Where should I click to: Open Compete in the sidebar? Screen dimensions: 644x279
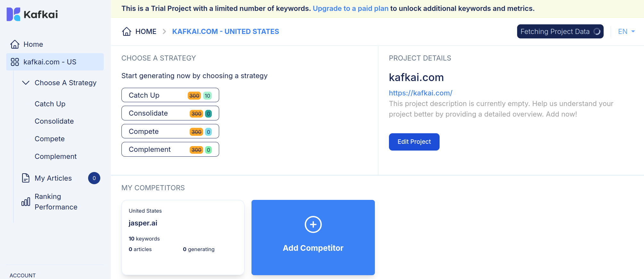click(x=50, y=139)
